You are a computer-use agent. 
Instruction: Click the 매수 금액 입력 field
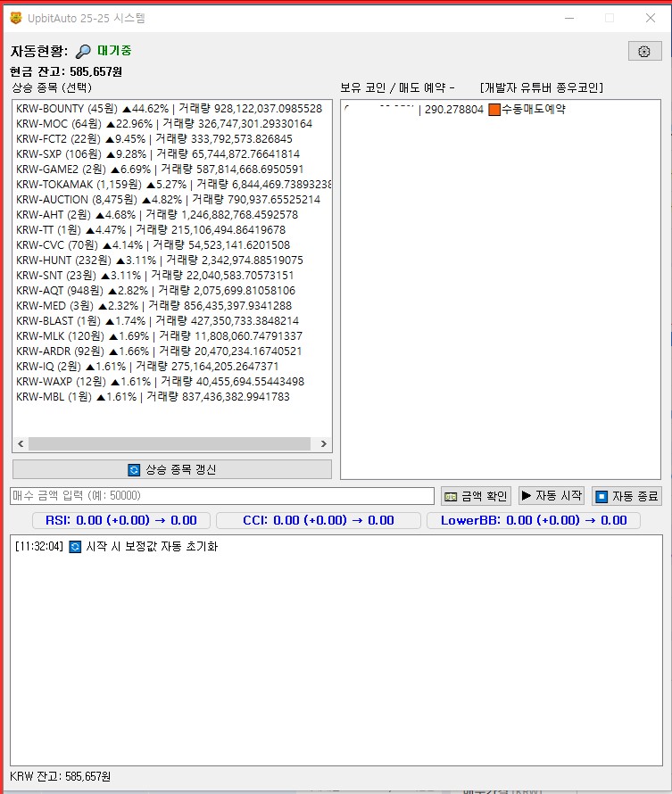(221, 496)
